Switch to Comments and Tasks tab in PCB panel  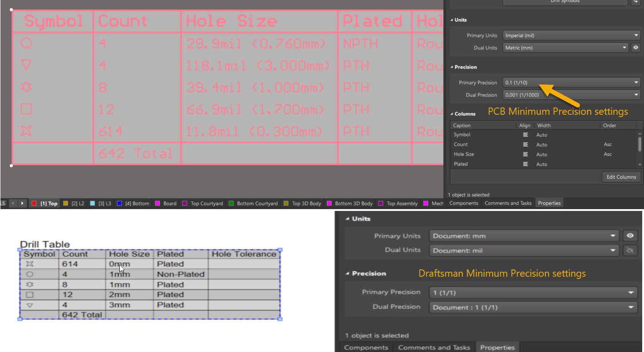pyautogui.click(x=508, y=203)
